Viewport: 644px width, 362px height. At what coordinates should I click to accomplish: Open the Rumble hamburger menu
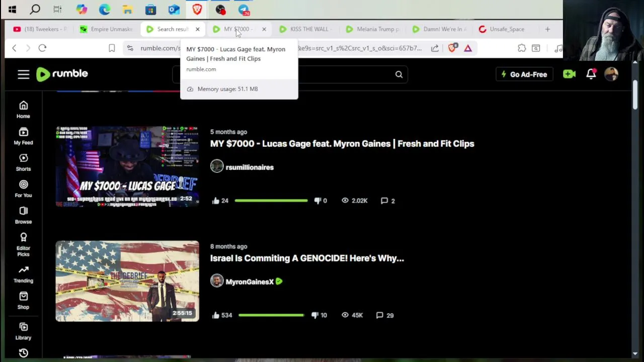(x=24, y=74)
